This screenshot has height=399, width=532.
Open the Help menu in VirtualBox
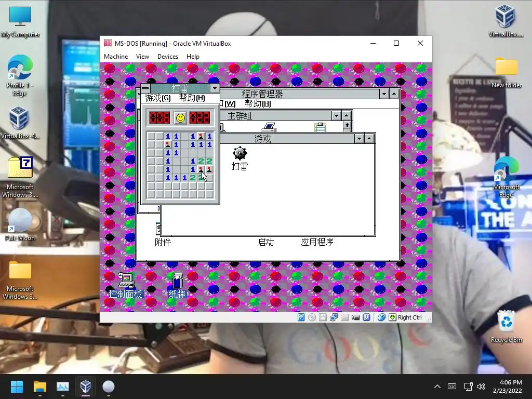point(193,57)
